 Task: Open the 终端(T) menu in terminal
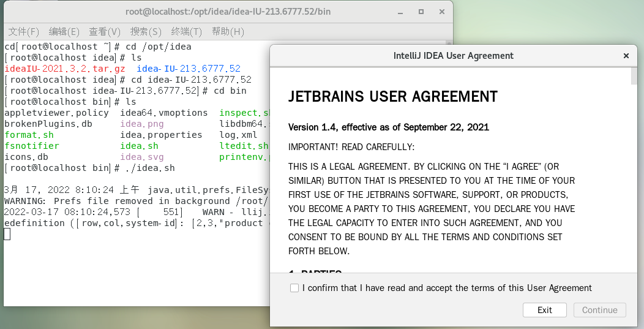click(187, 32)
